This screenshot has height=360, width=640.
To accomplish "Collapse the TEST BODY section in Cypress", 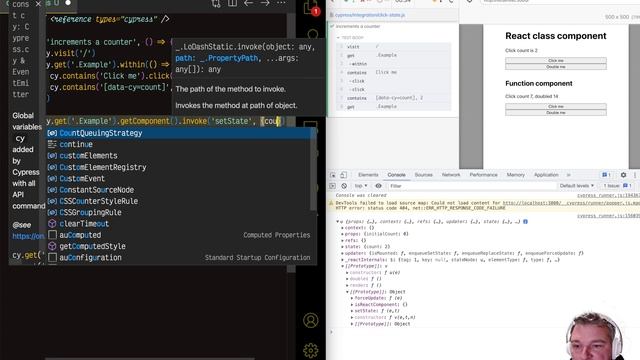I will (351, 38).
